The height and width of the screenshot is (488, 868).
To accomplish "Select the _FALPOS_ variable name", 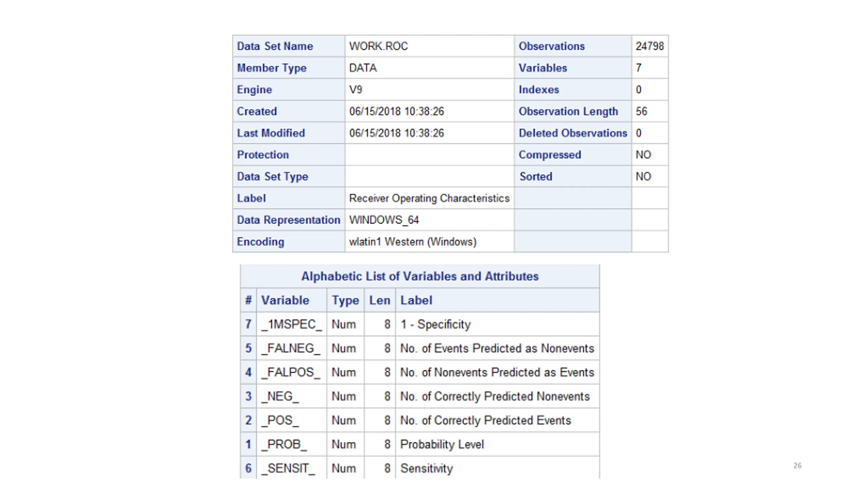I will click(x=291, y=372).
